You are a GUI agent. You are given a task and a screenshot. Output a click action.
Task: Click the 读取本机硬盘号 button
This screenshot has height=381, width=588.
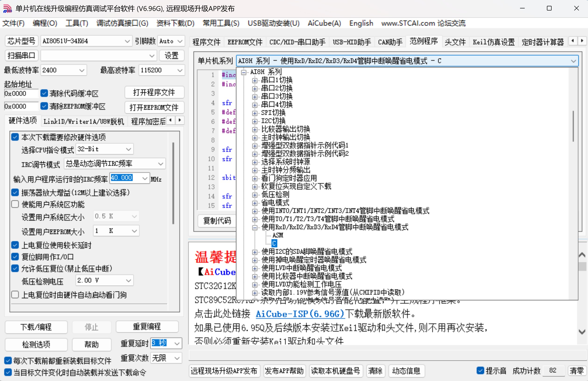click(336, 371)
